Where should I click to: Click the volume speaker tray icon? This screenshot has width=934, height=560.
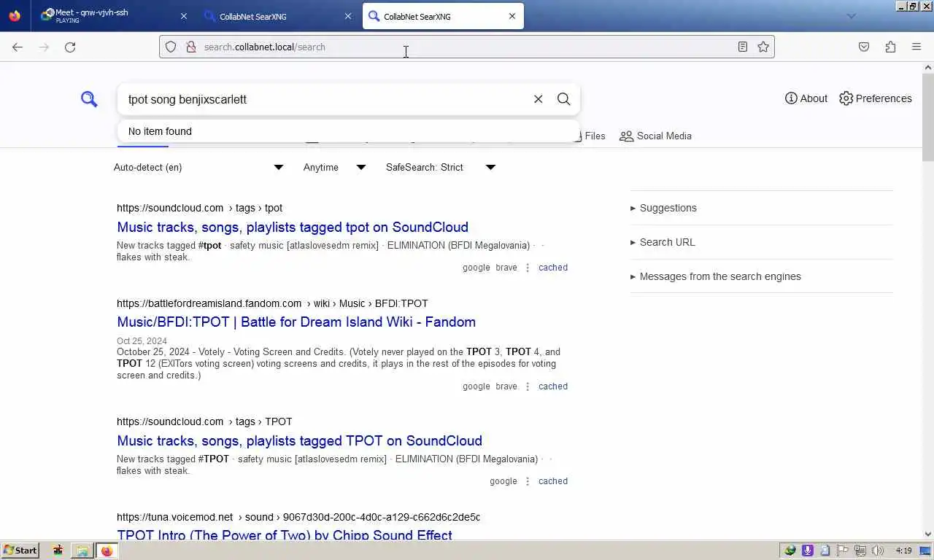click(x=878, y=551)
